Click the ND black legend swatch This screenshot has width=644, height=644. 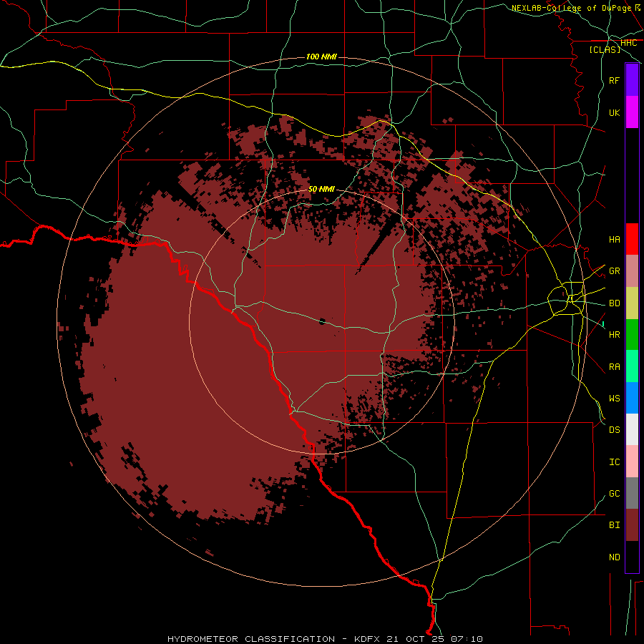pos(632,557)
